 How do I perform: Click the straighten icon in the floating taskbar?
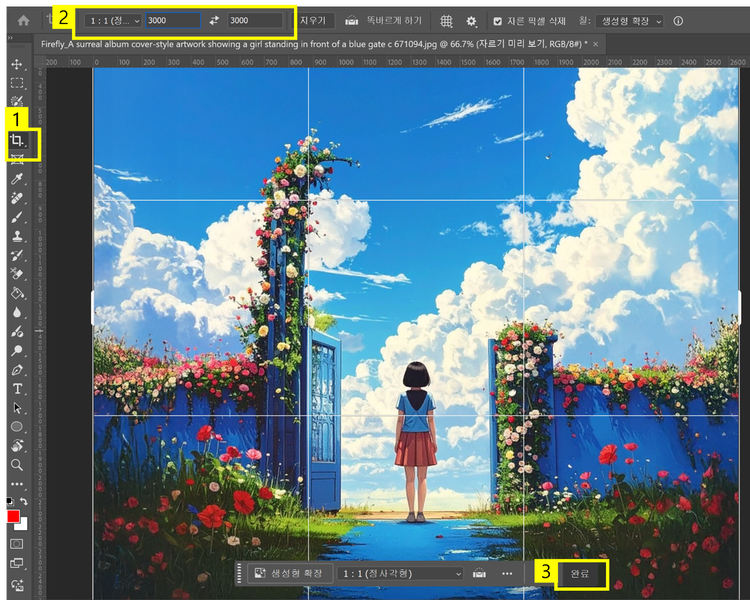(479, 573)
